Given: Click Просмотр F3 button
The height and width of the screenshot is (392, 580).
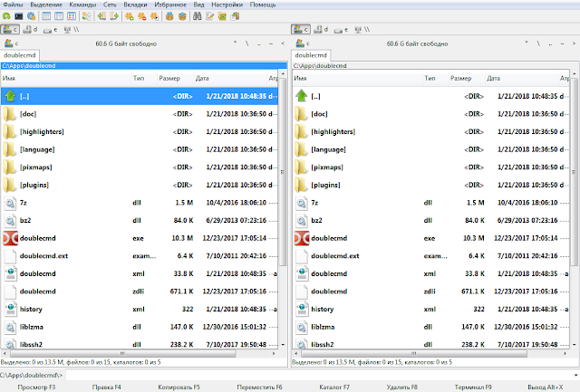Looking at the screenshot, I should 36,387.
